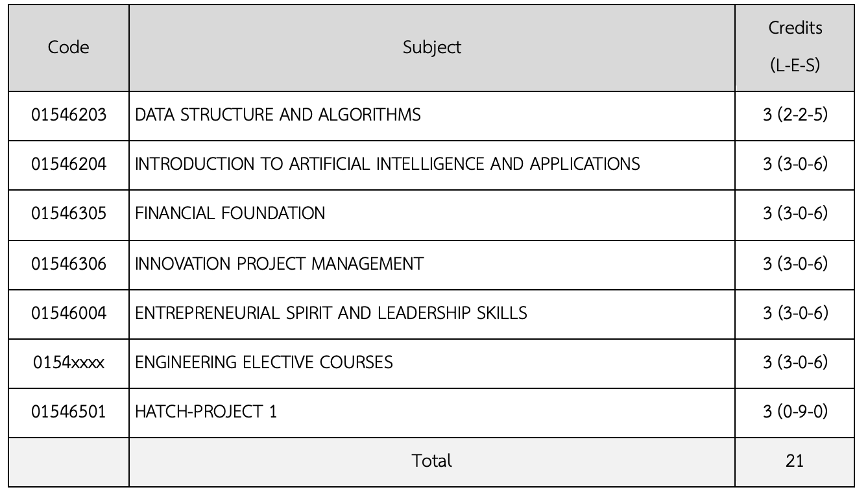The image size is (868, 494).
Task: Click the Credits (L-E-S) column header
Action: click(795, 47)
